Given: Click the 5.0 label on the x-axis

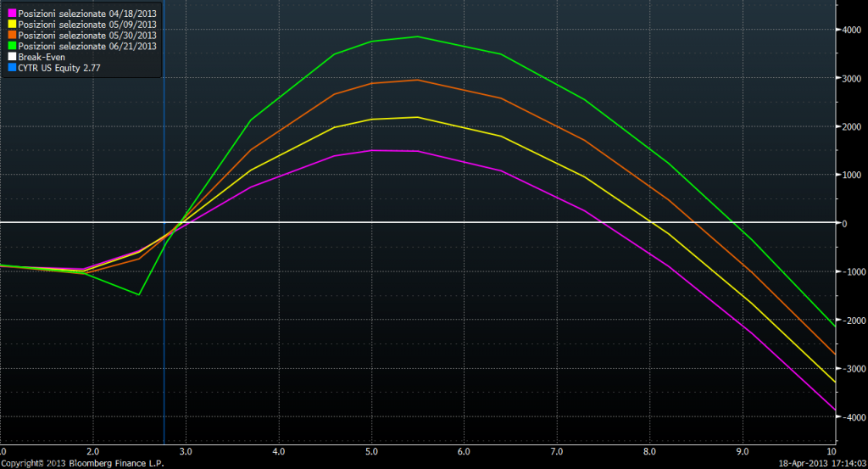Looking at the screenshot, I should pyautogui.click(x=371, y=451).
